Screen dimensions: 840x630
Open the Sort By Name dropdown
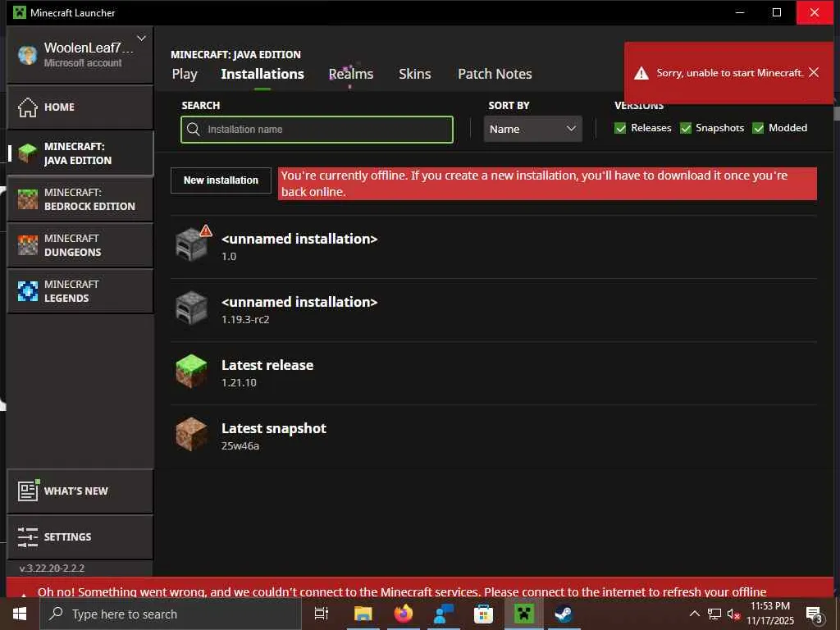pyautogui.click(x=533, y=129)
